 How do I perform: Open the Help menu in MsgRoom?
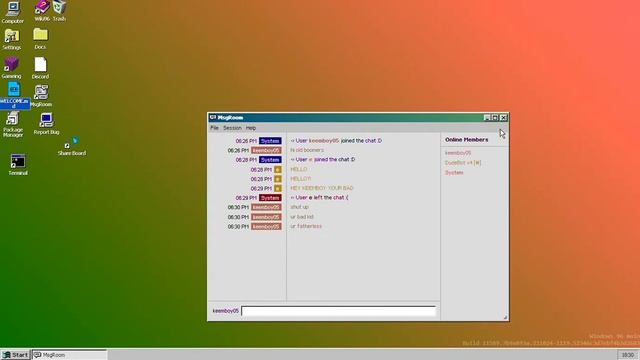click(251, 128)
